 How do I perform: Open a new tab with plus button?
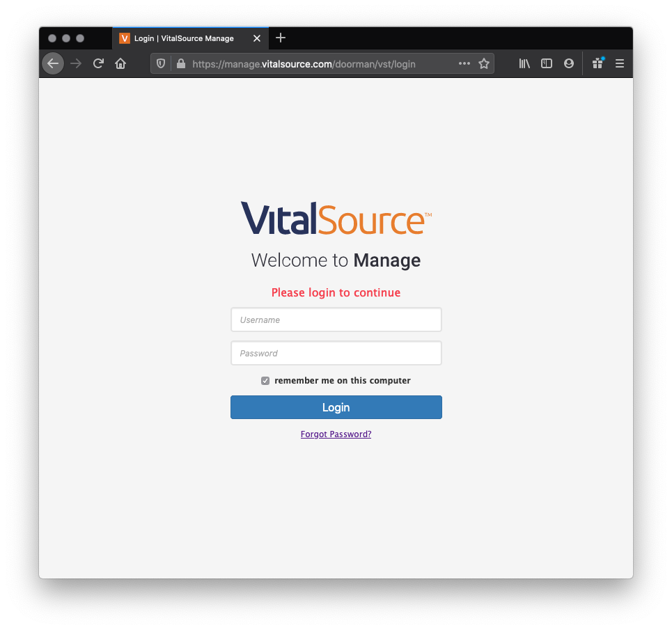[x=281, y=38]
